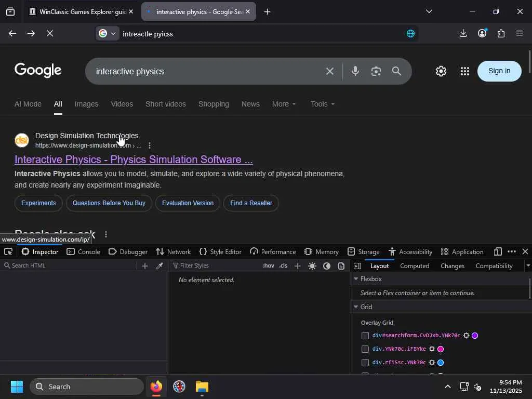532x399 pixels.
Task: Open Questions Before You Buy sitelink
Action: coord(109,203)
